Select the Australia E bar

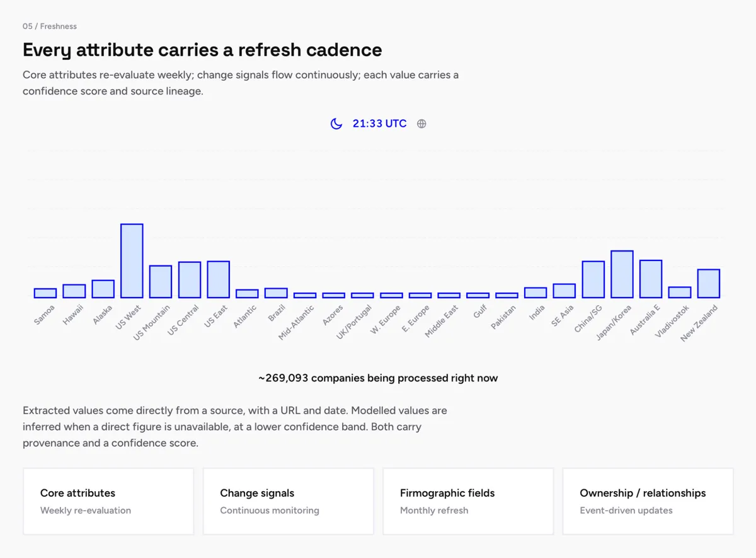651,279
